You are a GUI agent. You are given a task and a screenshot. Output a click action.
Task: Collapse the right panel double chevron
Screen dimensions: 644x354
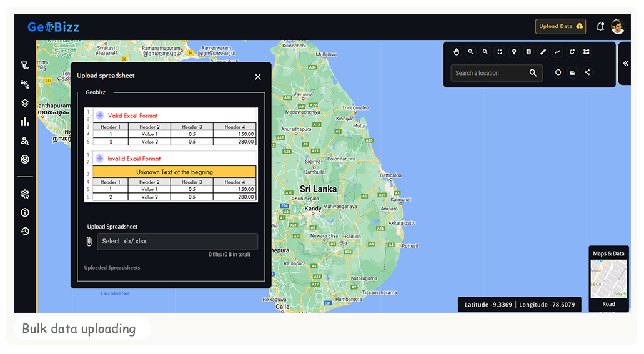point(625,63)
